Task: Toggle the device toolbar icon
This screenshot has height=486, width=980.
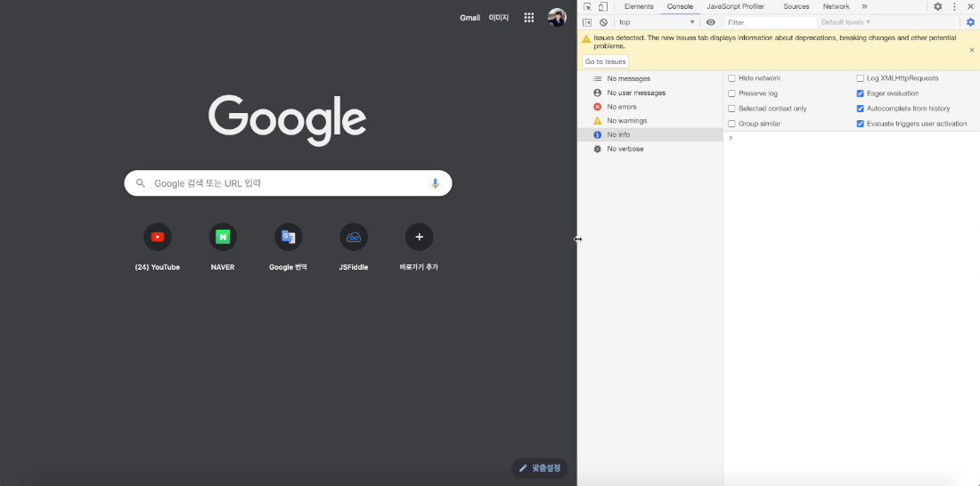Action: pos(602,7)
